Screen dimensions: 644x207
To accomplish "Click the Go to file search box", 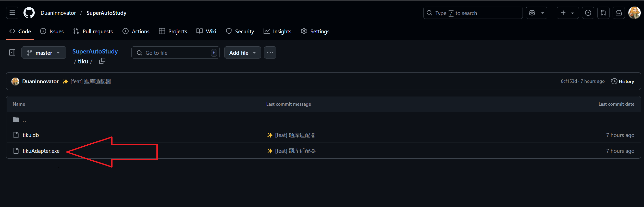I will pyautogui.click(x=176, y=52).
